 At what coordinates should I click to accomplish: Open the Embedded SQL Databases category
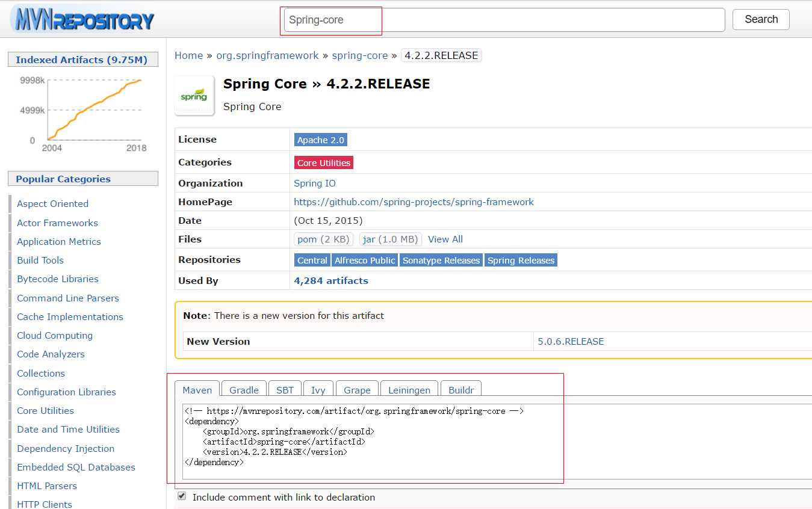(76, 467)
